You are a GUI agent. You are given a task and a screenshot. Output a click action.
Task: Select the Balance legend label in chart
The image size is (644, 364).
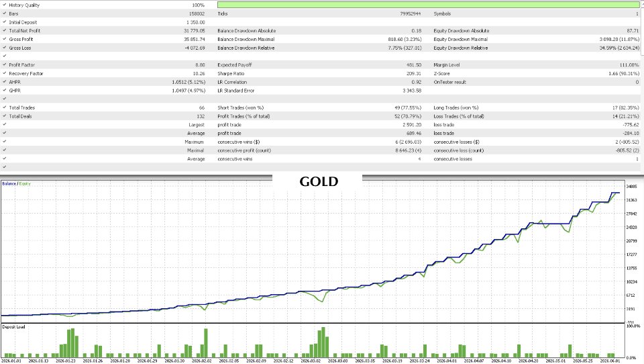9,184
